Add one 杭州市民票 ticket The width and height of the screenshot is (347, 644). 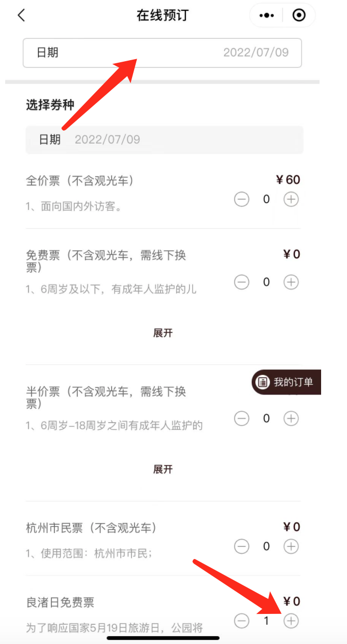(291, 546)
